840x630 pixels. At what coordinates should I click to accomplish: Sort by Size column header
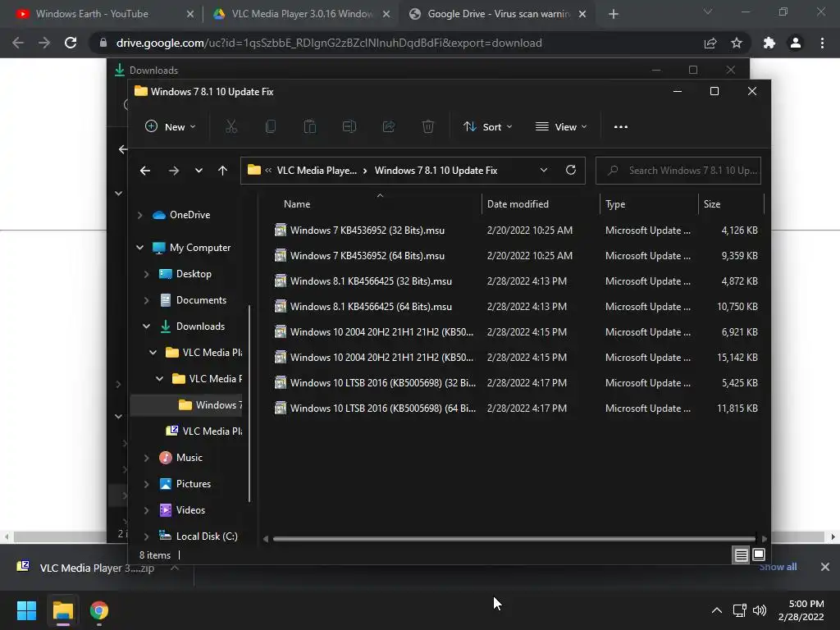[712, 204]
